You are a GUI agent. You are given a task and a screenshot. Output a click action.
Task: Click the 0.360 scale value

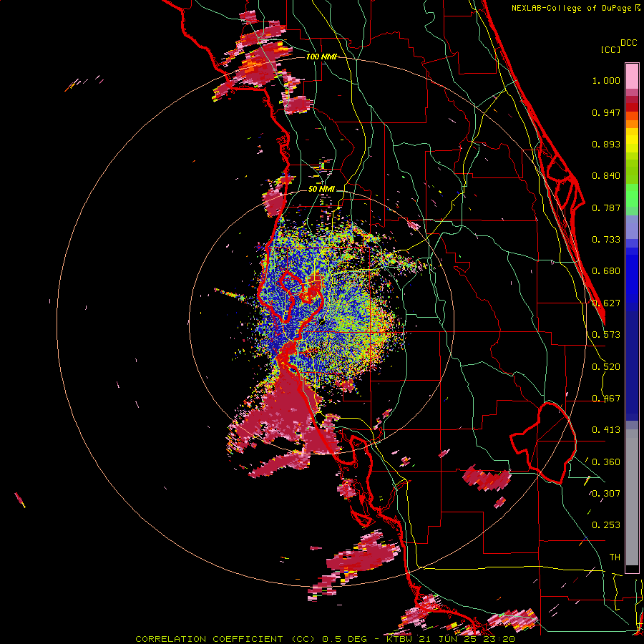pyautogui.click(x=606, y=462)
